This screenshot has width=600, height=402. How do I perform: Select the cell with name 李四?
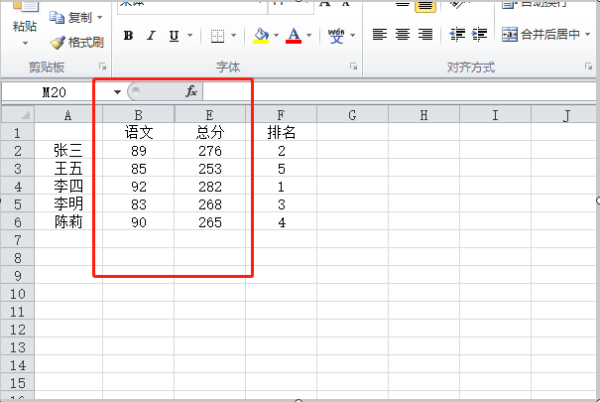[x=68, y=186]
